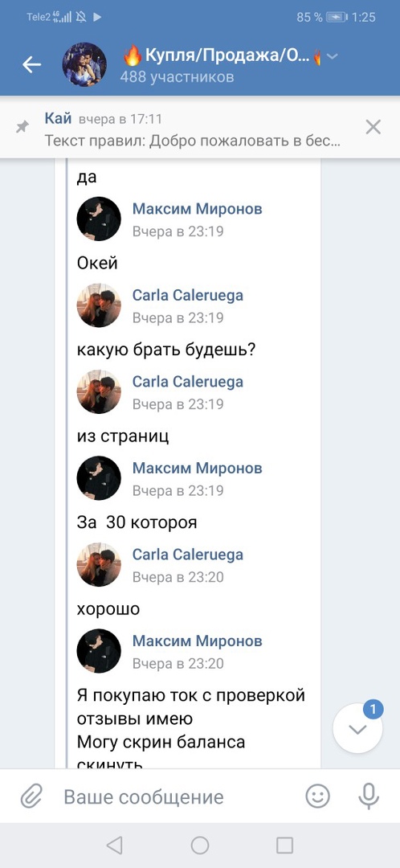Expand the chat title dropdown chevron
This screenshot has width=400, height=868.
point(333,56)
